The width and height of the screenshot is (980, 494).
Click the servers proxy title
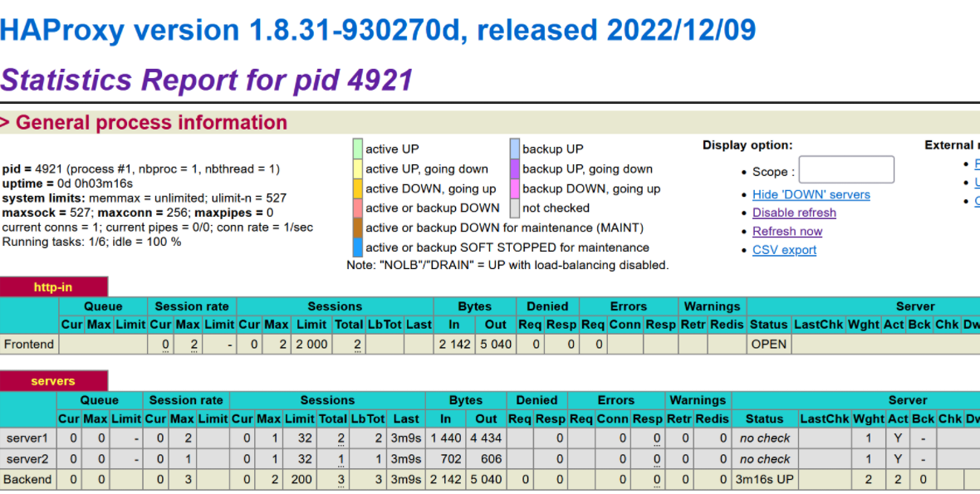53,381
